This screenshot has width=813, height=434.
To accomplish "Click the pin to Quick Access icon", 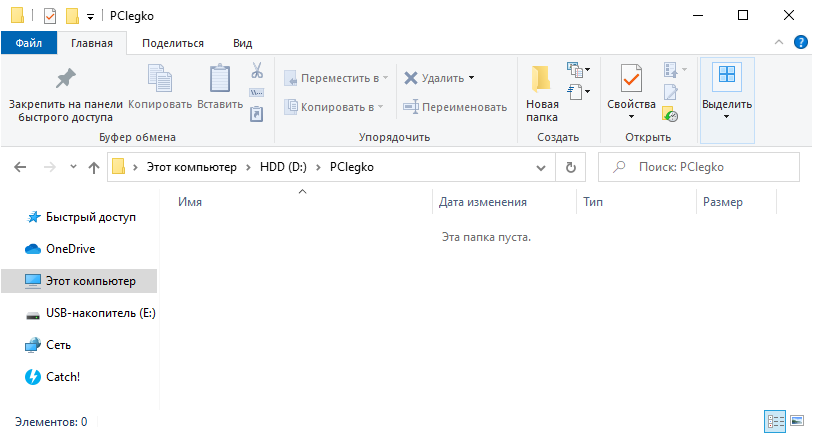I will (65, 79).
